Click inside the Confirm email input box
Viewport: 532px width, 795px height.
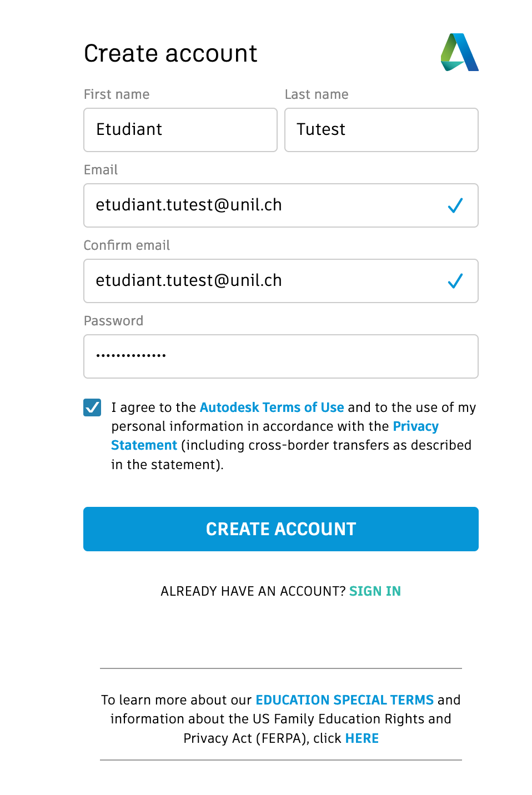pyautogui.click(x=267, y=281)
